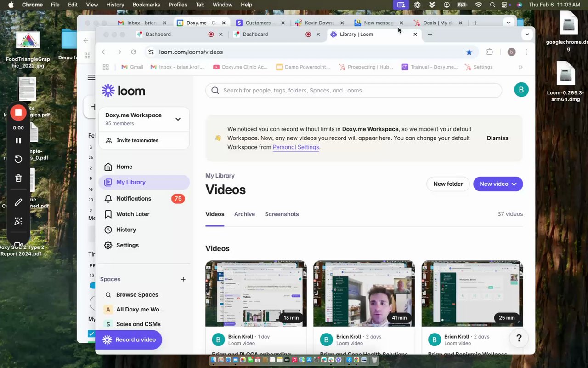This screenshot has height=368, width=588.
Task: Select googlechrome.dmg file on desktop
Action: [x=568, y=32]
